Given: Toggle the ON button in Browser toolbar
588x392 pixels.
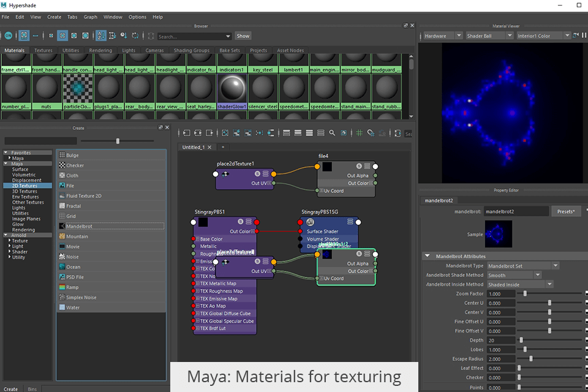Looking at the screenshot, I should tap(8, 36).
